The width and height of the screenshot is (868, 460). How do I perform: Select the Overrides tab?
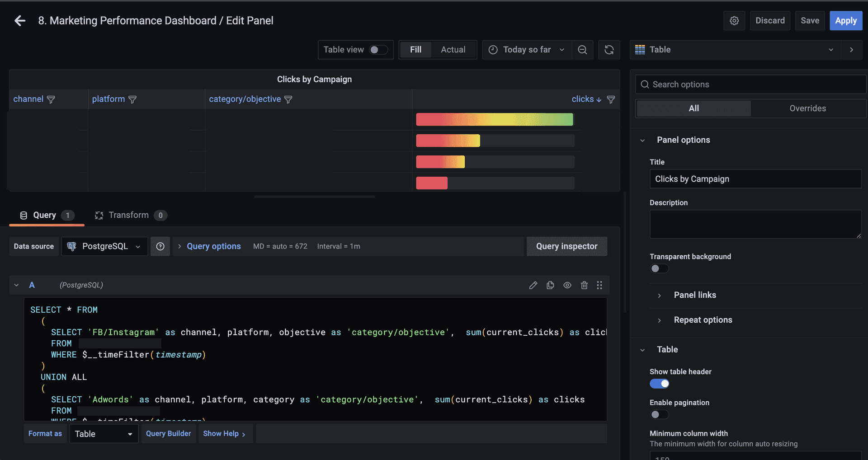tap(807, 108)
